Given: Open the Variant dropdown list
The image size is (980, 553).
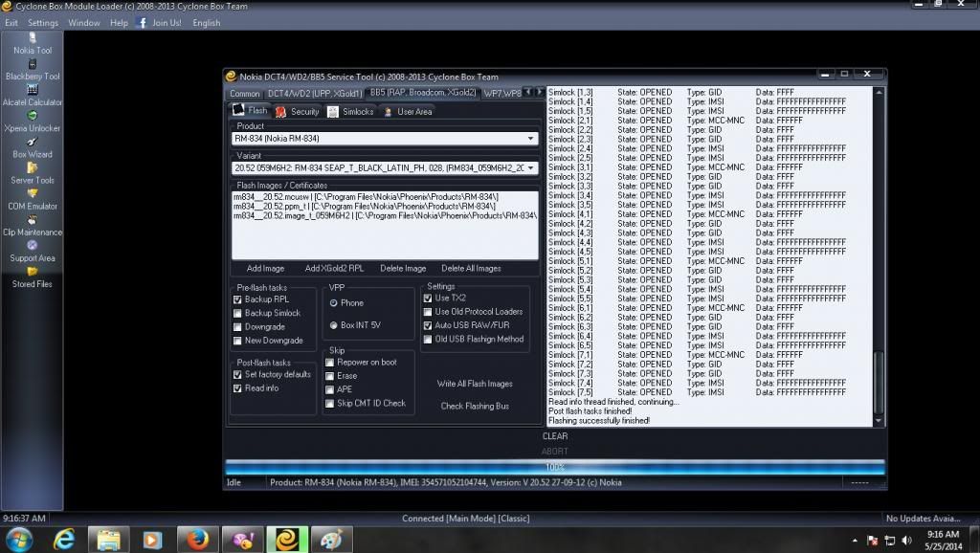Looking at the screenshot, I should click(x=531, y=168).
